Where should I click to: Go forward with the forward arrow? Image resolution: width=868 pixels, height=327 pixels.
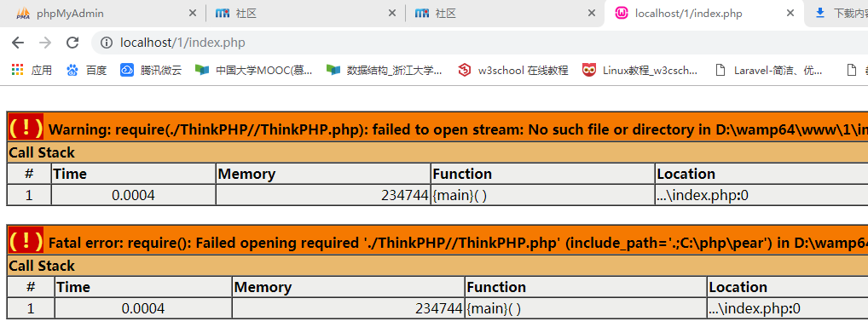click(x=45, y=43)
